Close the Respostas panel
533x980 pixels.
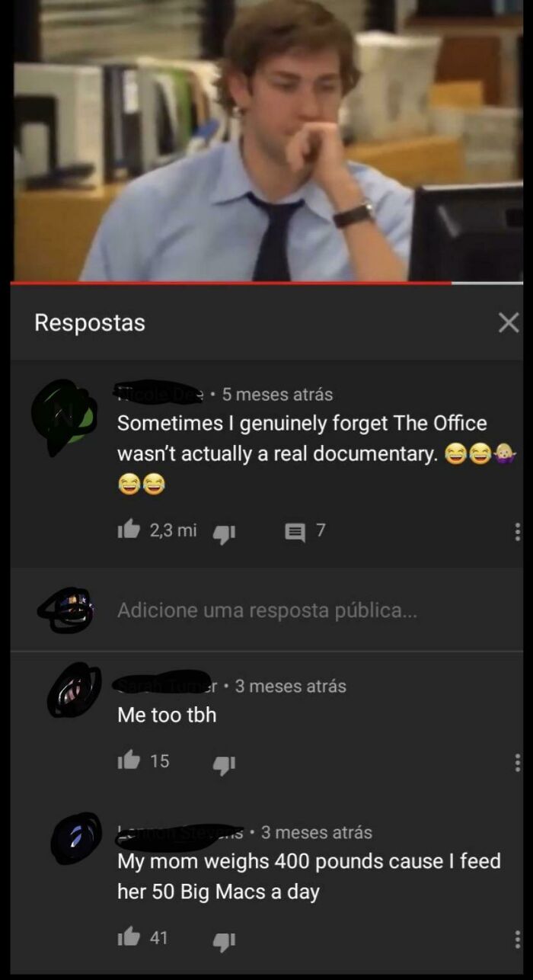[x=508, y=323]
